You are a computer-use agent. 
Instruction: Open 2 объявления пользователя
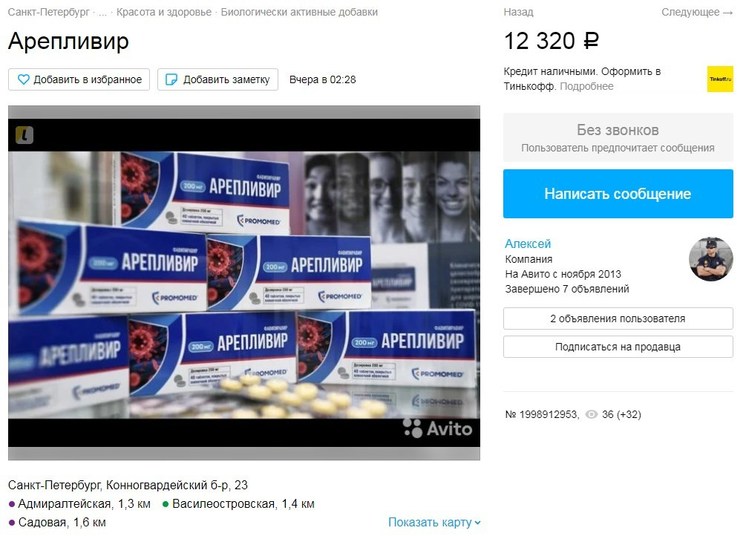point(618,319)
